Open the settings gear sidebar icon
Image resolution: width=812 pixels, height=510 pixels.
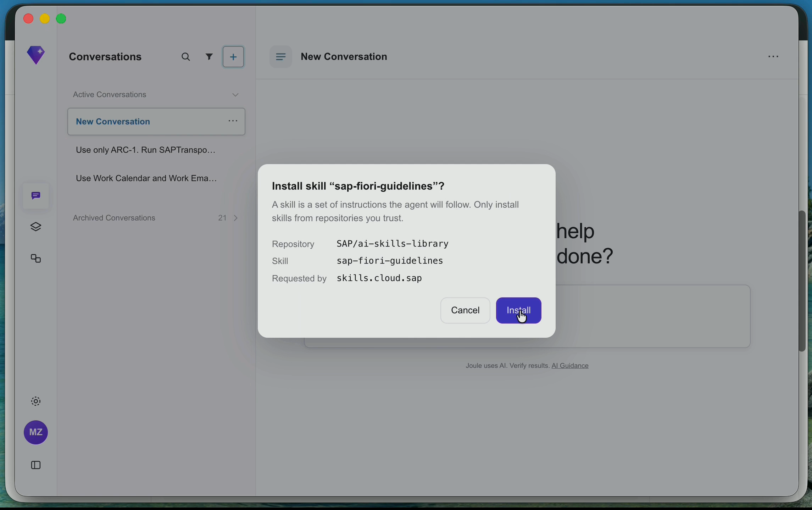pyautogui.click(x=36, y=401)
